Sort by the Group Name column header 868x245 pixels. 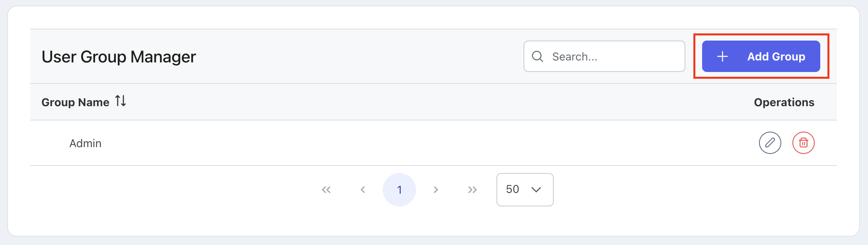pos(75,102)
